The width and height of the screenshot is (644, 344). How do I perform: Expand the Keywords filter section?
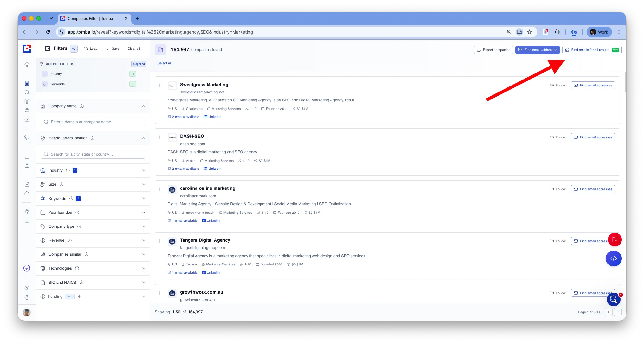tap(144, 199)
